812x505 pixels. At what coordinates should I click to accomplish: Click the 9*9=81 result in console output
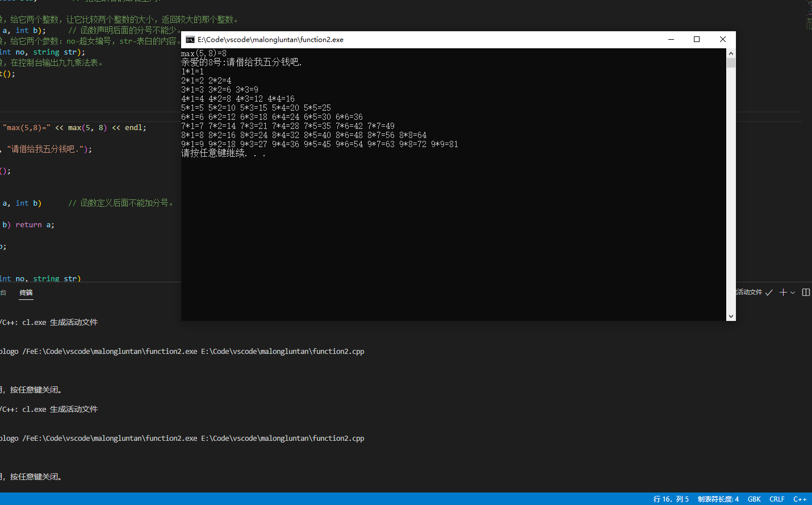(x=445, y=144)
